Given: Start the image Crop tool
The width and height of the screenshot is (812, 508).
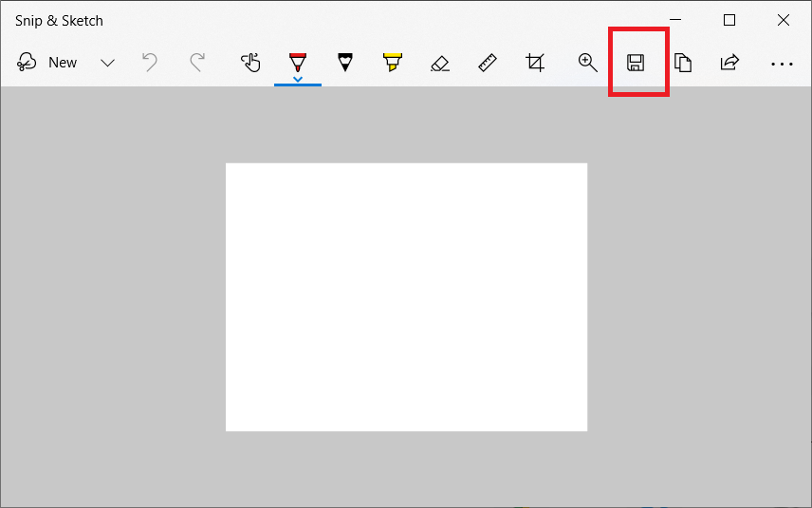Looking at the screenshot, I should pos(535,63).
